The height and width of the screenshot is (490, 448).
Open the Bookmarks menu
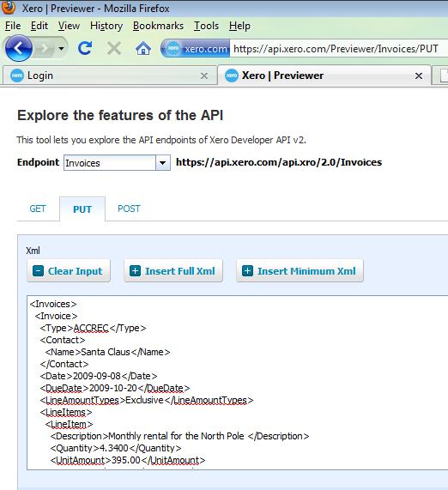click(x=158, y=26)
